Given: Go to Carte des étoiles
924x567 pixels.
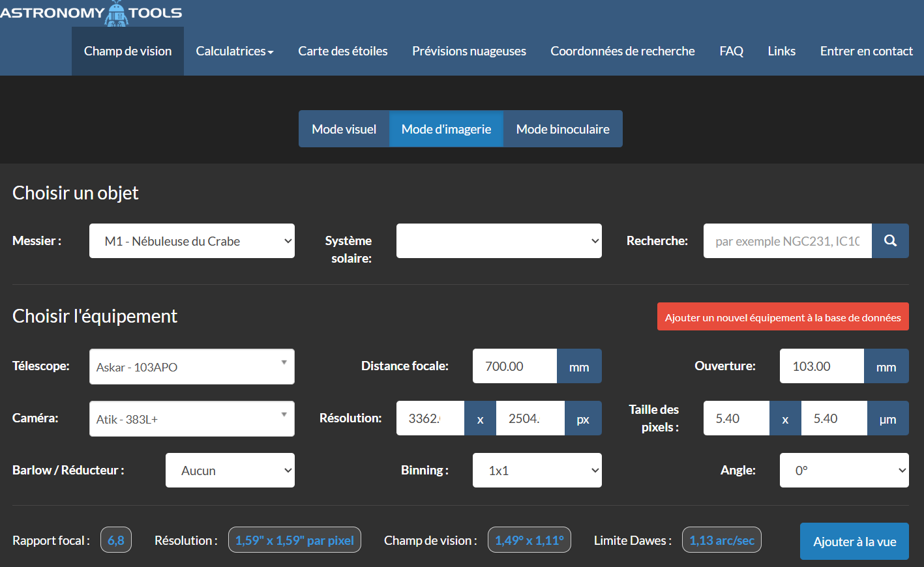Looking at the screenshot, I should (x=343, y=51).
